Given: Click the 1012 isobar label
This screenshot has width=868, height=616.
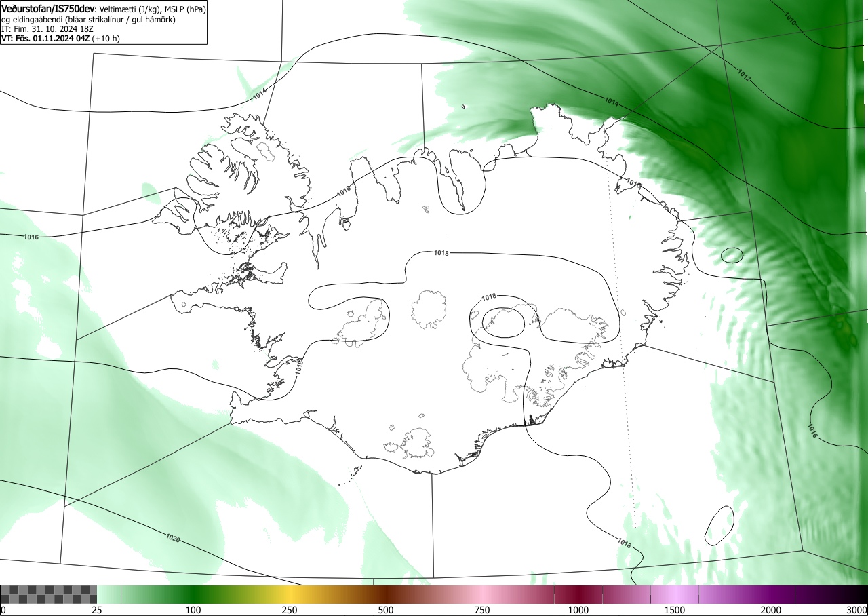Looking at the screenshot, I should tap(745, 77).
